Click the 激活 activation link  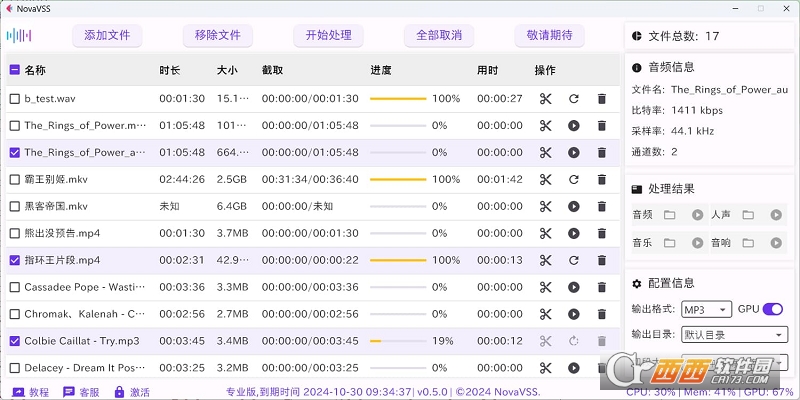coord(132,392)
